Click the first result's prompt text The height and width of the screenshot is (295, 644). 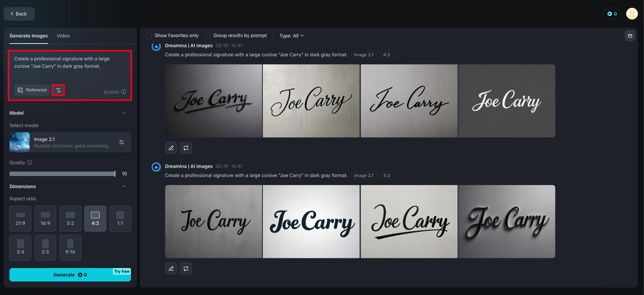click(x=256, y=55)
